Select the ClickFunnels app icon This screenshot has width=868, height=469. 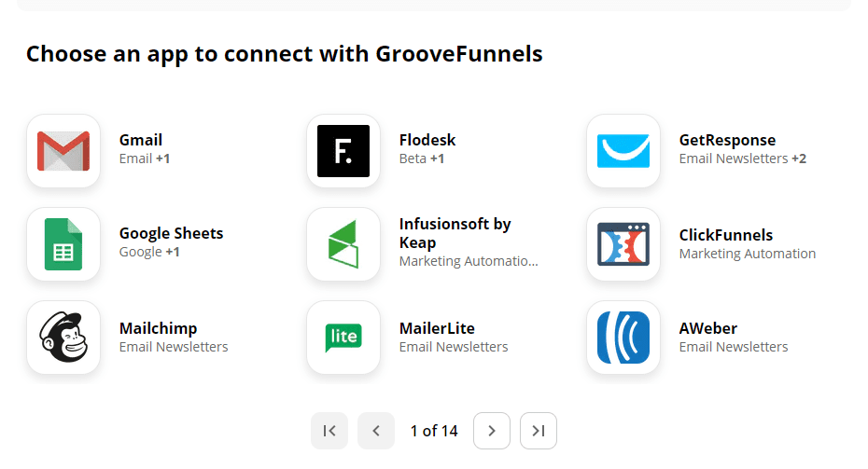(x=623, y=244)
